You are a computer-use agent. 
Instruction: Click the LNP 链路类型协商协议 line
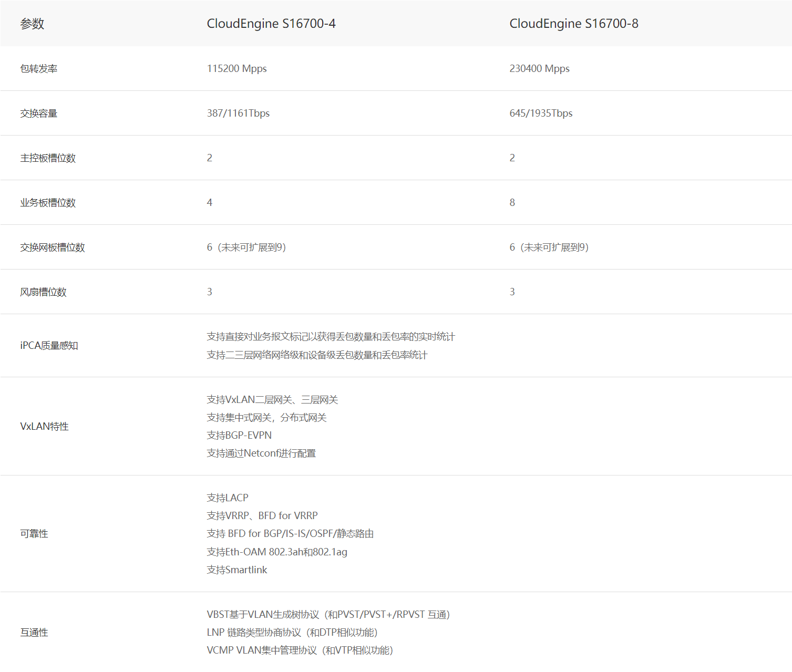tap(292, 632)
